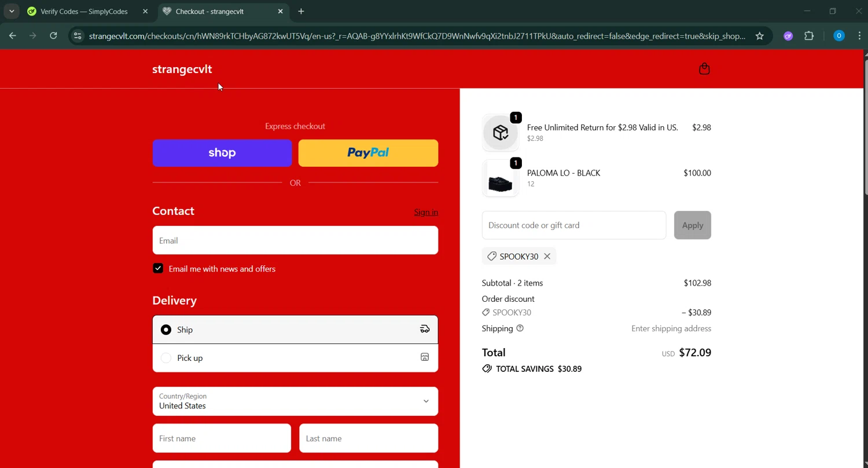
Task: View site information icon in address bar
Action: 78,36
